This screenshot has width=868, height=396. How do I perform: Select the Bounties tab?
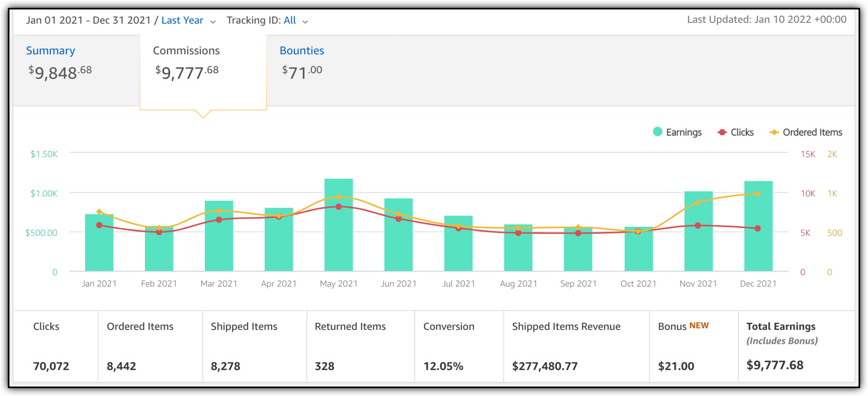tap(302, 50)
